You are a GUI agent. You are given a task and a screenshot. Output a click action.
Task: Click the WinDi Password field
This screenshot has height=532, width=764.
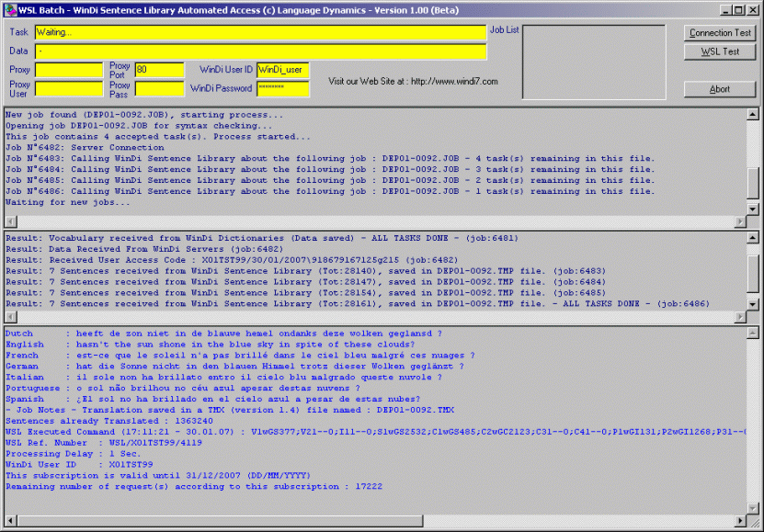282,88
